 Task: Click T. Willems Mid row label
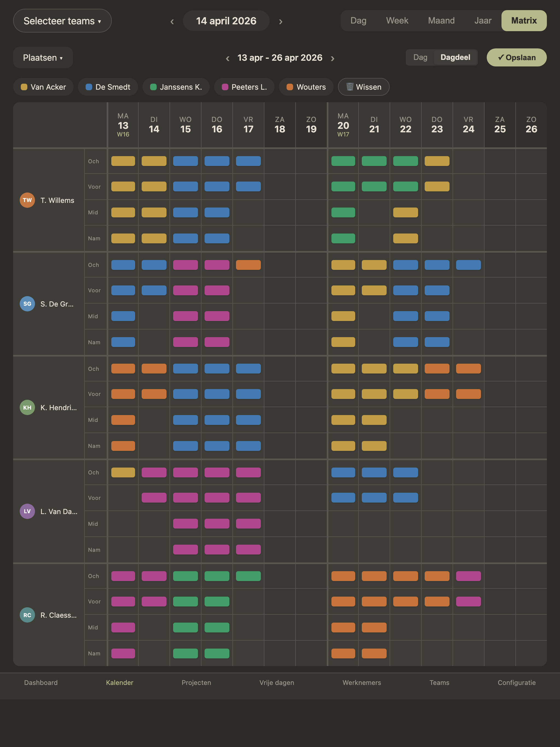coord(93,212)
